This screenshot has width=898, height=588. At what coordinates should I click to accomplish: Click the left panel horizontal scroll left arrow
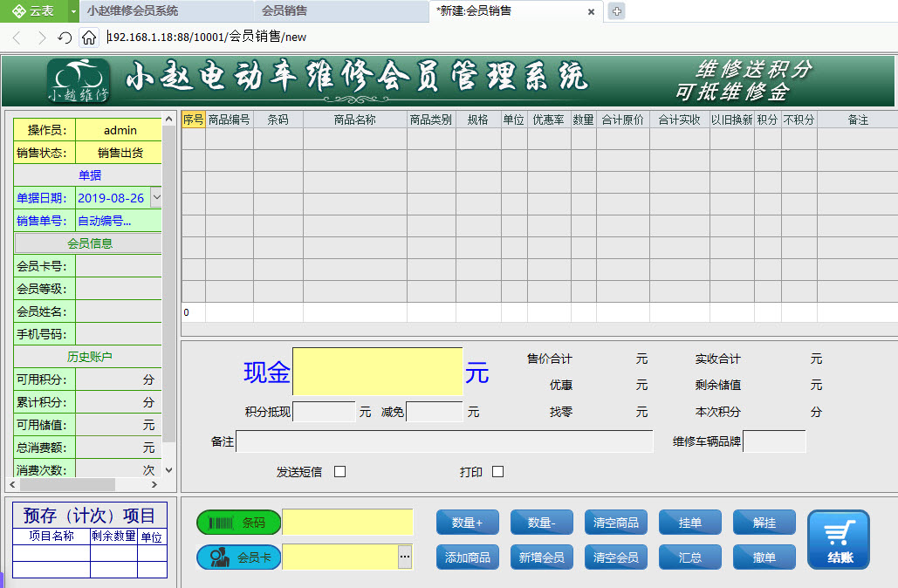[12, 484]
